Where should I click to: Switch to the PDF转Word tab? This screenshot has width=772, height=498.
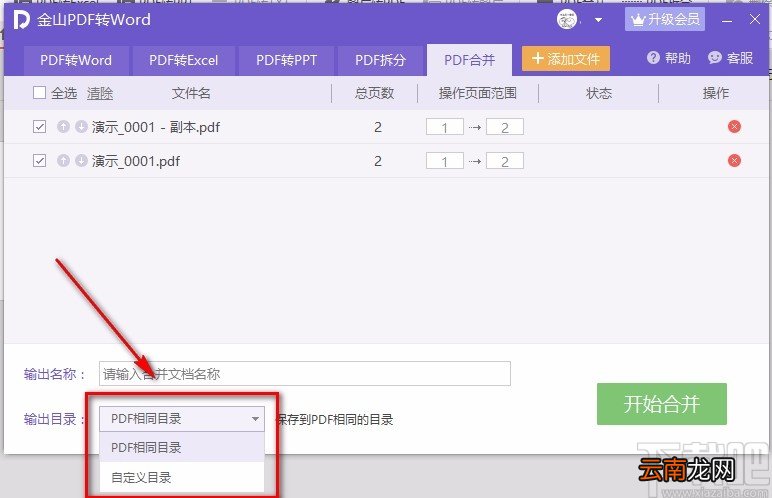pyautogui.click(x=76, y=60)
